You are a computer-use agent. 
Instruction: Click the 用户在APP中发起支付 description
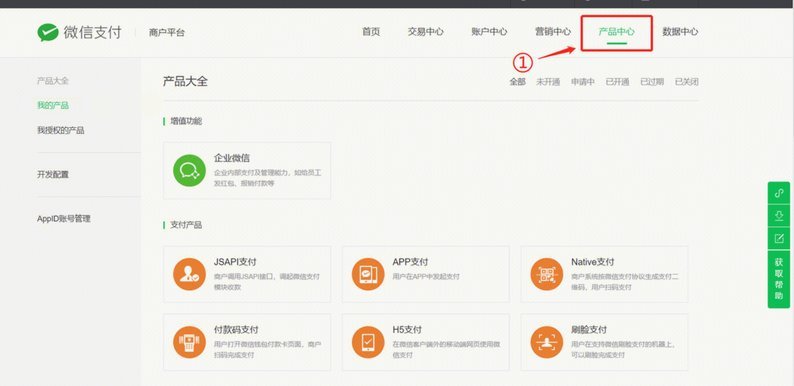coord(426,277)
